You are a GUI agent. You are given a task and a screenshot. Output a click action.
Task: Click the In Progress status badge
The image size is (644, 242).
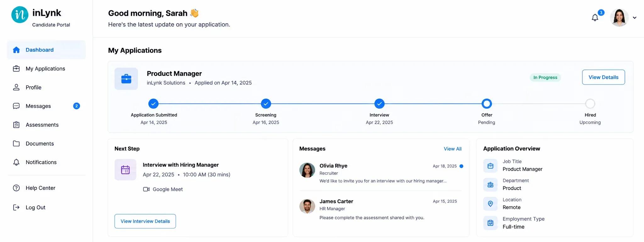(x=545, y=78)
